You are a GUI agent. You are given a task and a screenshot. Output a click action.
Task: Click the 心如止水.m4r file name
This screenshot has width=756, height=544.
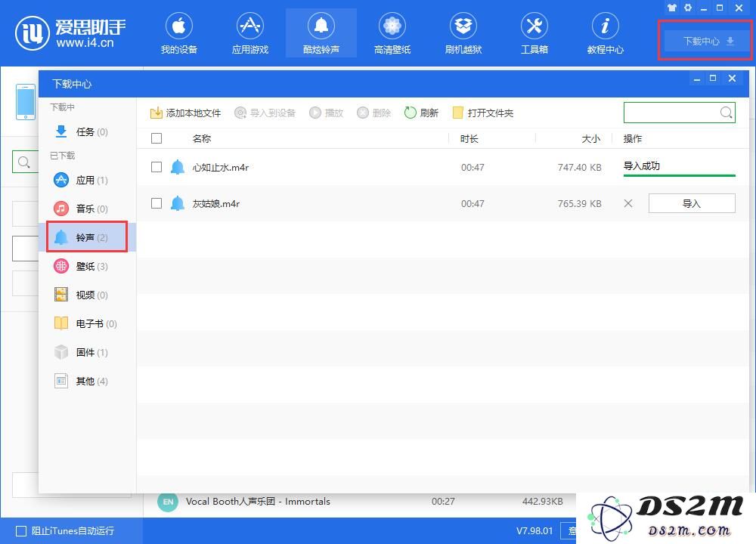(x=220, y=167)
